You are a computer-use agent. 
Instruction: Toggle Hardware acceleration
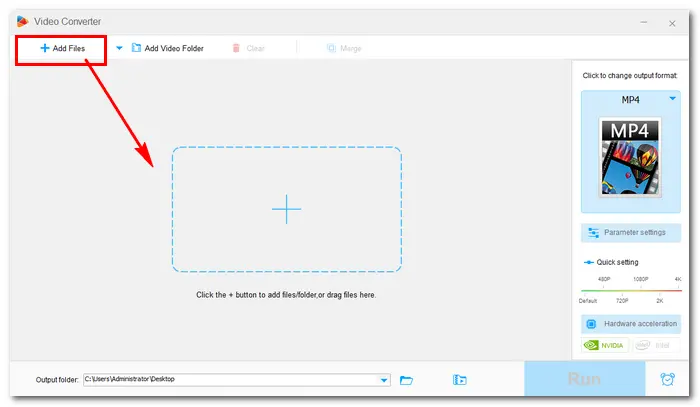click(x=631, y=324)
